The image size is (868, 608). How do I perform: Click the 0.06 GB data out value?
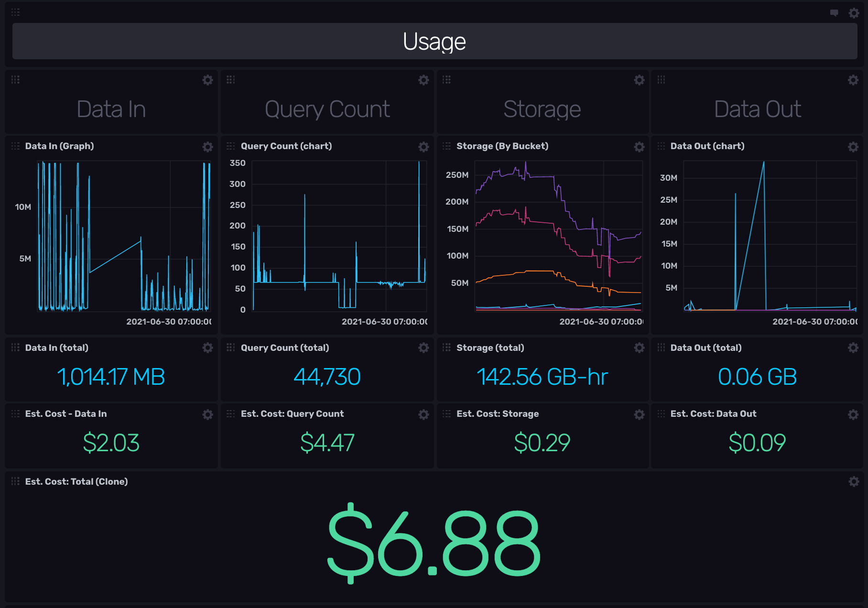pyautogui.click(x=758, y=377)
